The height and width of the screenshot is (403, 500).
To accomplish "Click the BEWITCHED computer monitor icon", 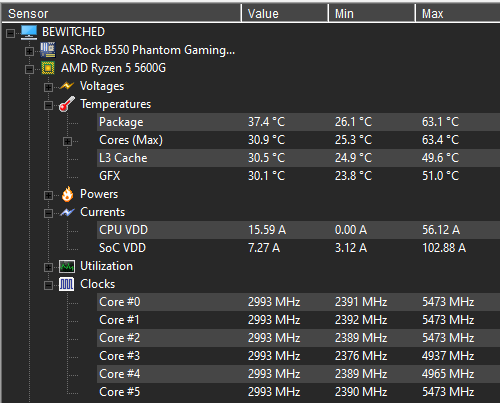I will point(29,32).
